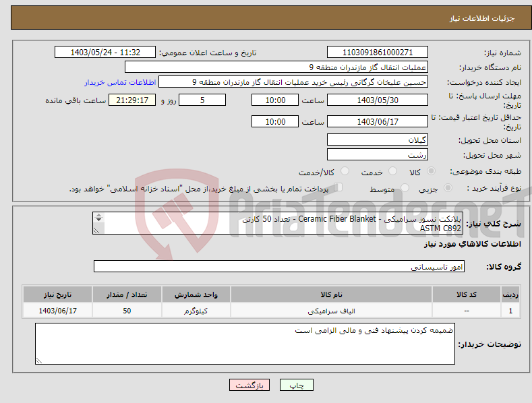Click ایجاد کننده درخواست field
Image resolution: width=532 pixels, height=403 pixels.
pos(293,82)
